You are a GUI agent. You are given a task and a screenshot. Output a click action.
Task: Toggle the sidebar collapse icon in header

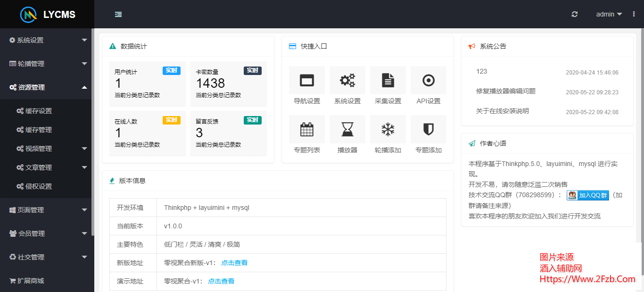tap(118, 14)
